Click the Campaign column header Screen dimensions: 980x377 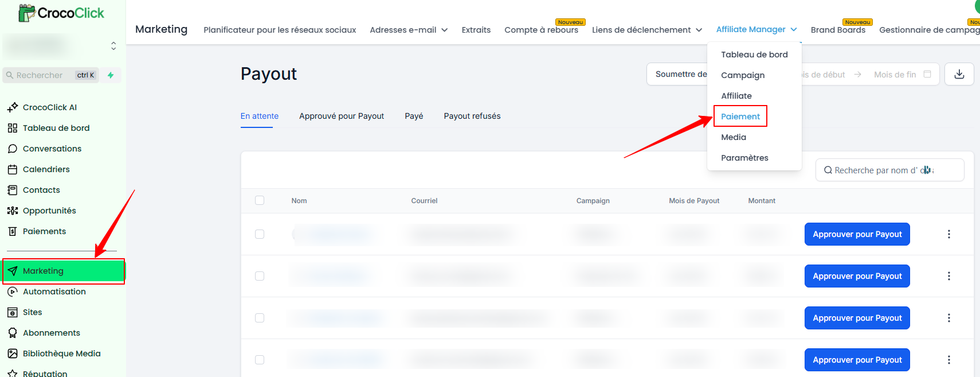point(593,201)
